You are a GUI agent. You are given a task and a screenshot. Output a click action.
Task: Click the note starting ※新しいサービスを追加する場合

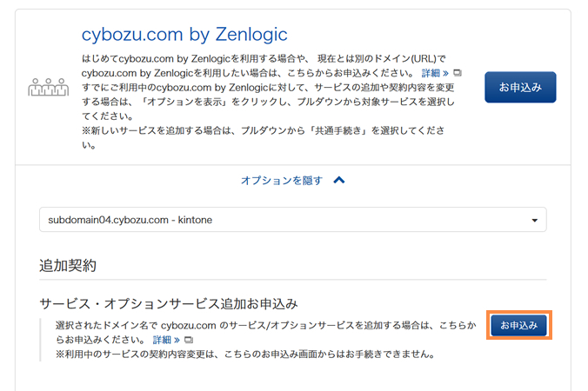pos(257,130)
